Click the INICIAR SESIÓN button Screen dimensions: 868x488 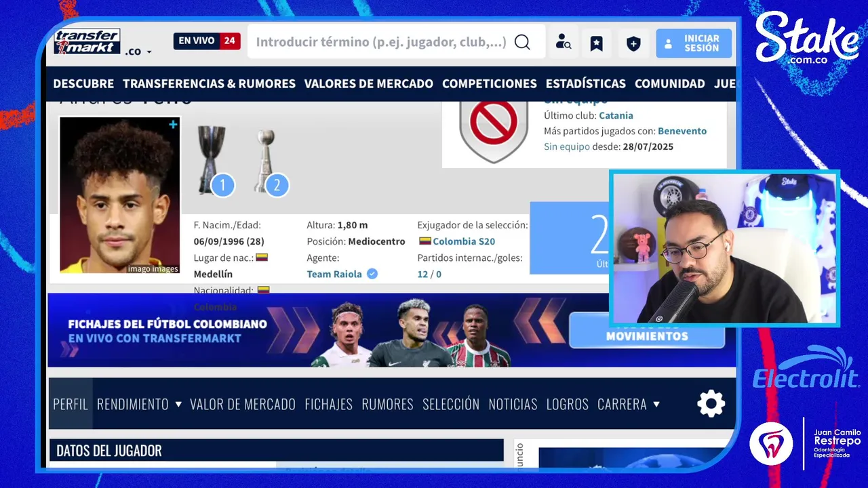[x=694, y=43]
